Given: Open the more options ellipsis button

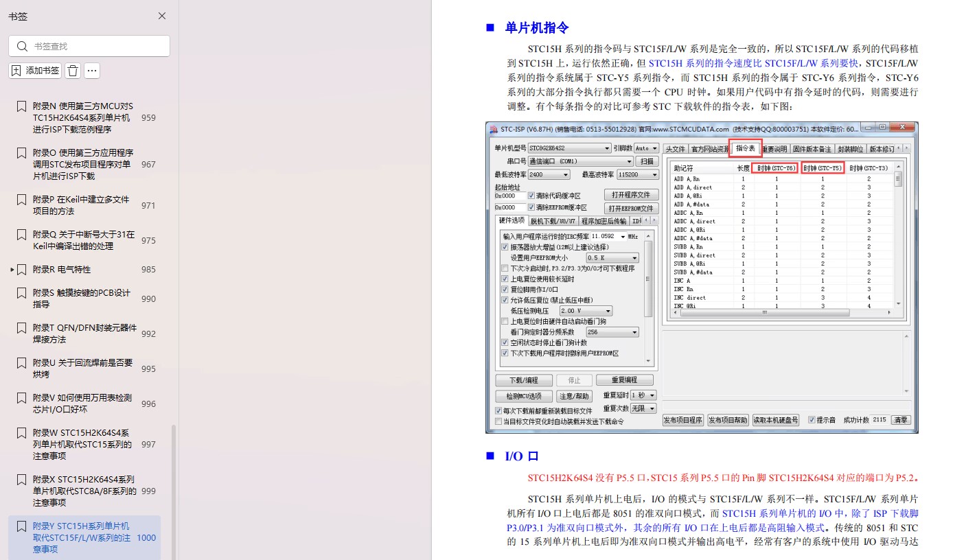Looking at the screenshot, I should click(x=92, y=71).
